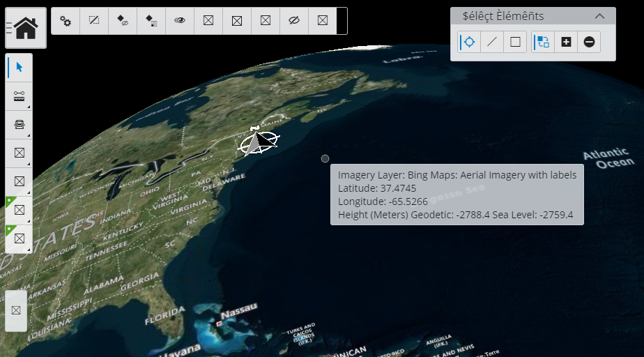The width and height of the screenshot is (644, 357).
Task: Click the clear selection dashed-rectangle icon
Action: pos(94,20)
